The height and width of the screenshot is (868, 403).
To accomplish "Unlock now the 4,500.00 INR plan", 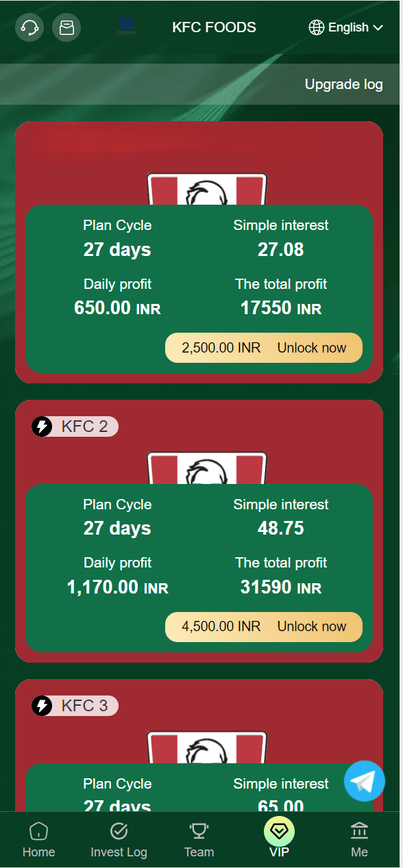I will coord(264,626).
